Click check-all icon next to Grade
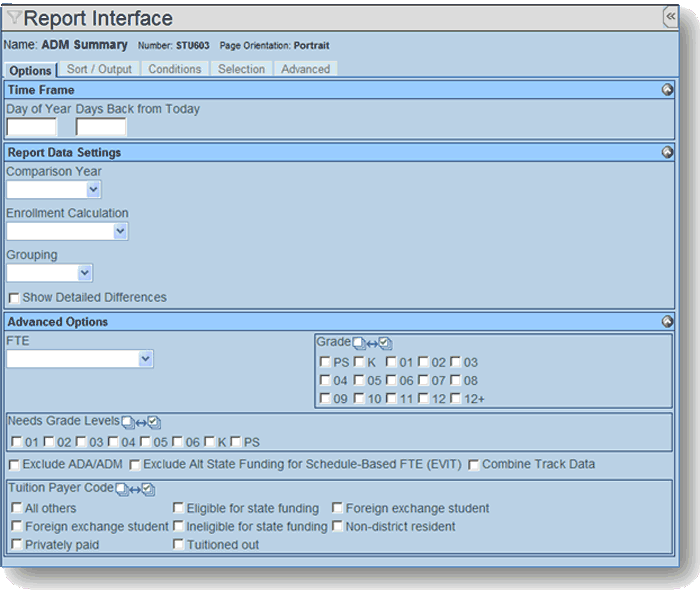700x590 pixels. pos(385,343)
